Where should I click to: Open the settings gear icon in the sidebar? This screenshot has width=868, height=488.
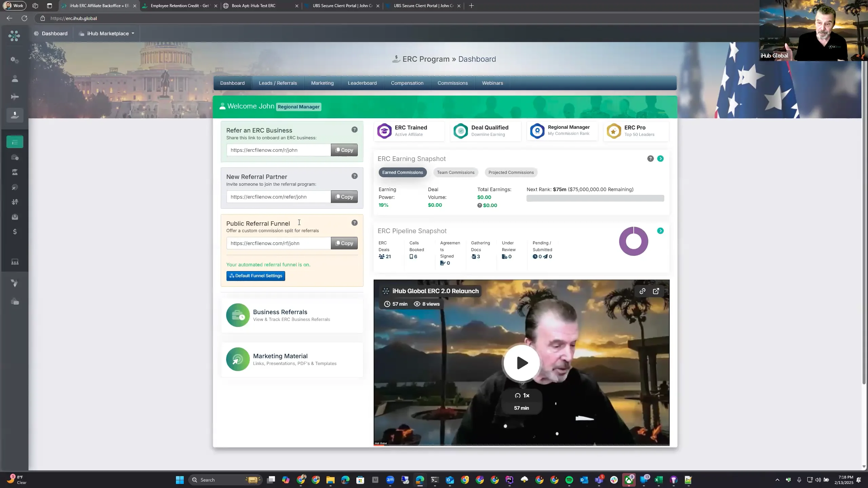pyautogui.click(x=15, y=60)
